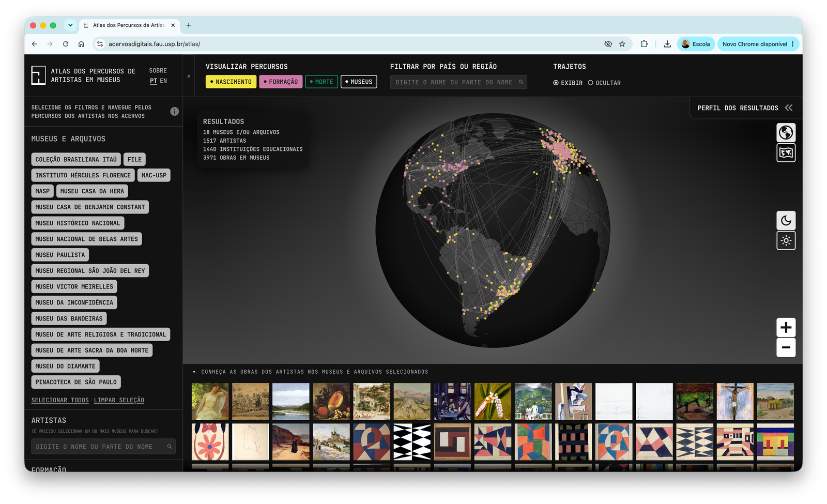
Task: Select light mode sun icon
Action: coord(786,241)
